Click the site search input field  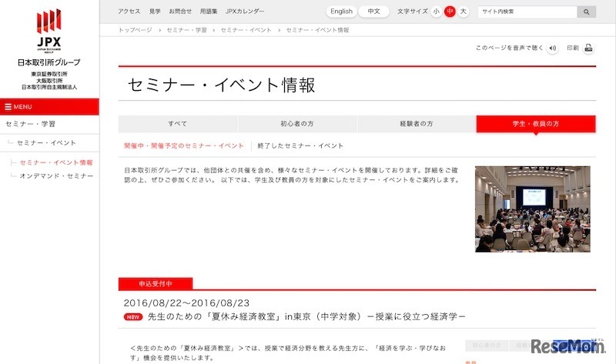point(527,12)
